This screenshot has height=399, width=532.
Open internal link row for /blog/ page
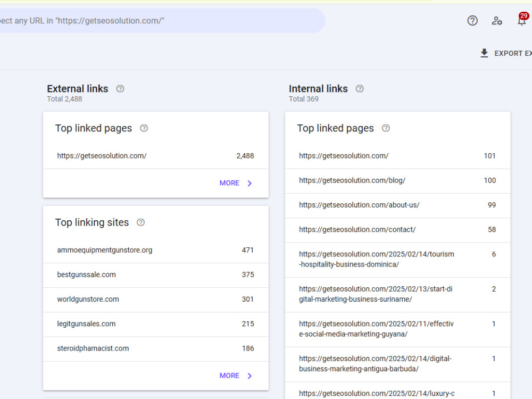tap(397, 181)
